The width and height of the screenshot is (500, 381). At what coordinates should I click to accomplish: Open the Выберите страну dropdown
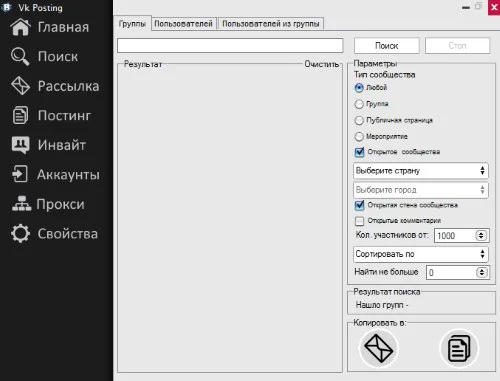[x=421, y=171]
